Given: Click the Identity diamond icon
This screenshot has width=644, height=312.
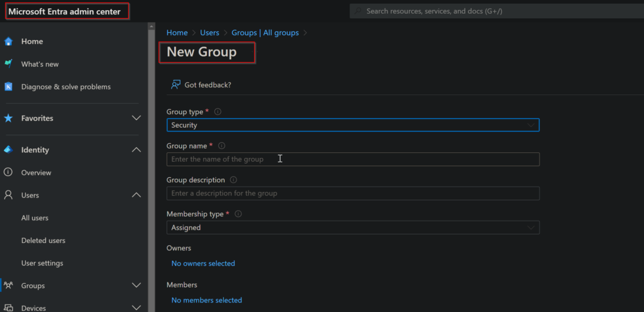Looking at the screenshot, I should click(8, 150).
